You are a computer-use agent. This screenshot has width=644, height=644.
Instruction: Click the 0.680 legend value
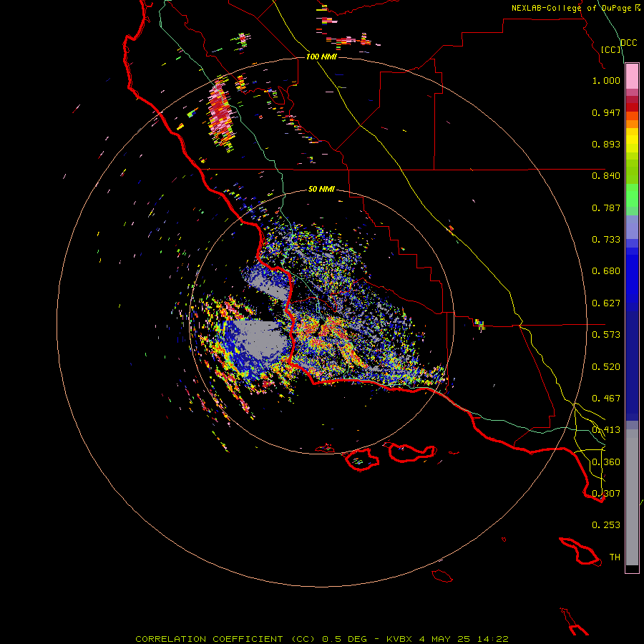(x=606, y=271)
